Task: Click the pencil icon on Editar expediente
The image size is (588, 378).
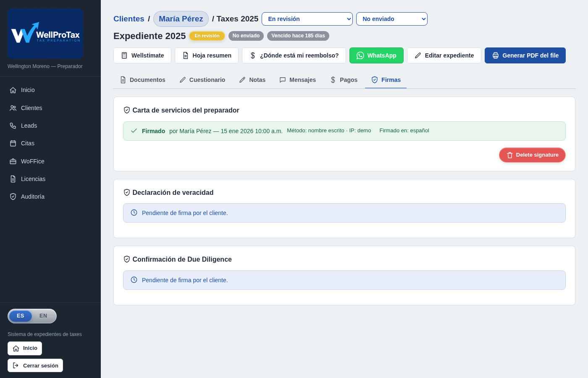Action: [x=418, y=55]
